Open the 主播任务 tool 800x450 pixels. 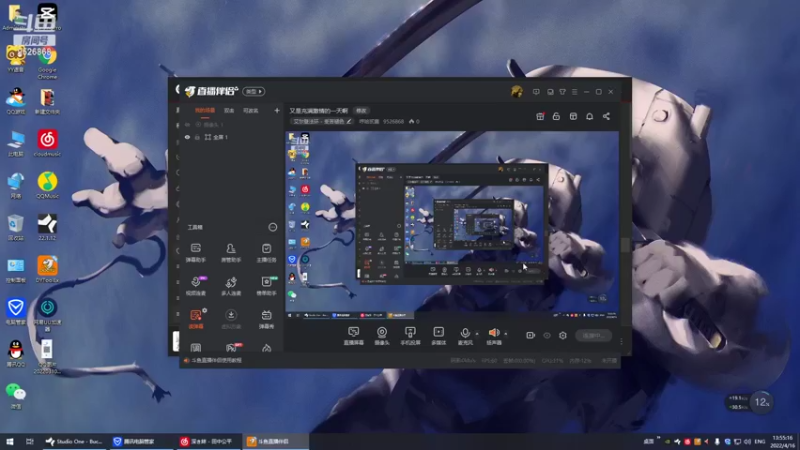(266, 253)
